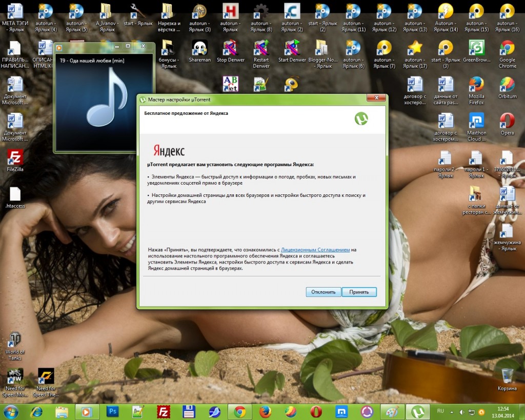Select the 'Нарезка и вёрстка' folder shortcut
This screenshot has width=525, height=420.
tap(169, 17)
